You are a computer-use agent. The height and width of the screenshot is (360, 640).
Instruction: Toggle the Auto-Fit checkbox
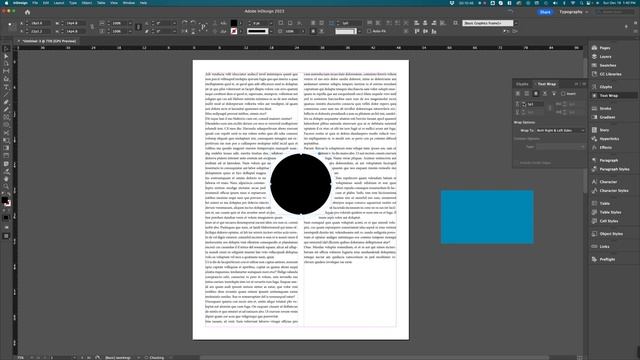369,31
